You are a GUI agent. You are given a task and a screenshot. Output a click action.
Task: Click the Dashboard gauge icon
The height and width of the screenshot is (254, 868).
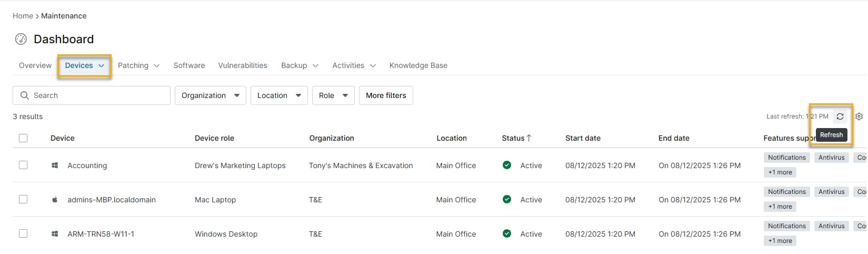pos(21,39)
